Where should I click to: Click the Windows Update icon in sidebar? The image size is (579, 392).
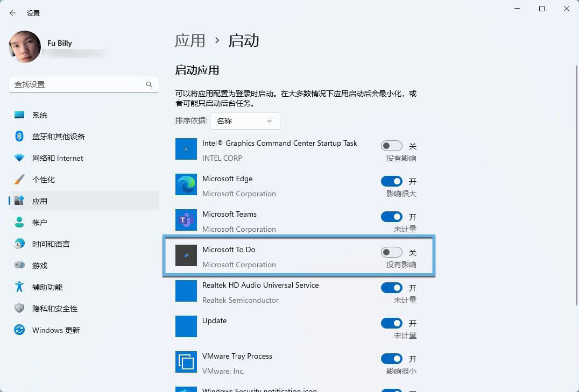click(x=19, y=330)
